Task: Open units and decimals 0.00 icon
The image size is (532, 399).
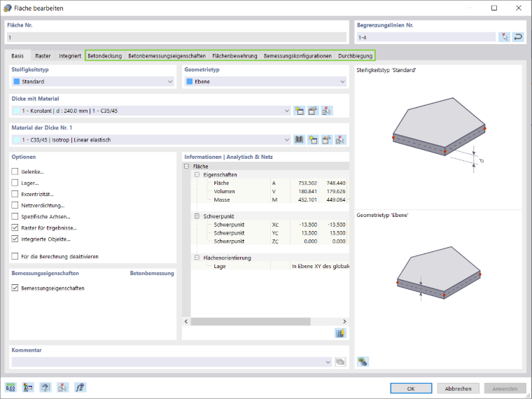Action: (x=10, y=387)
